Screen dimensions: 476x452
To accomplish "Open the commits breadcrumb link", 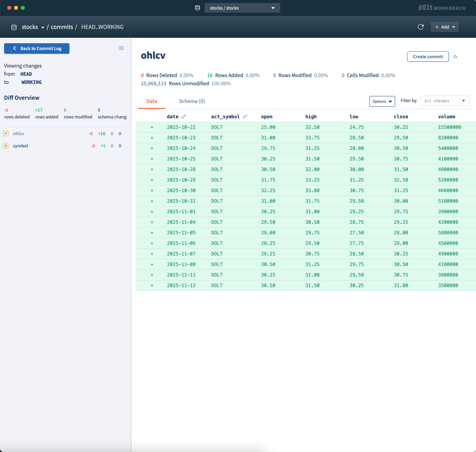I will click(62, 27).
